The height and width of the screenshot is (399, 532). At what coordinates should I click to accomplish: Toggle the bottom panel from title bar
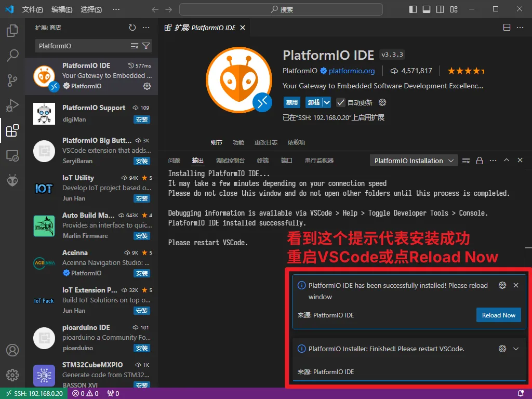pyautogui.click(x=427, y=9)
